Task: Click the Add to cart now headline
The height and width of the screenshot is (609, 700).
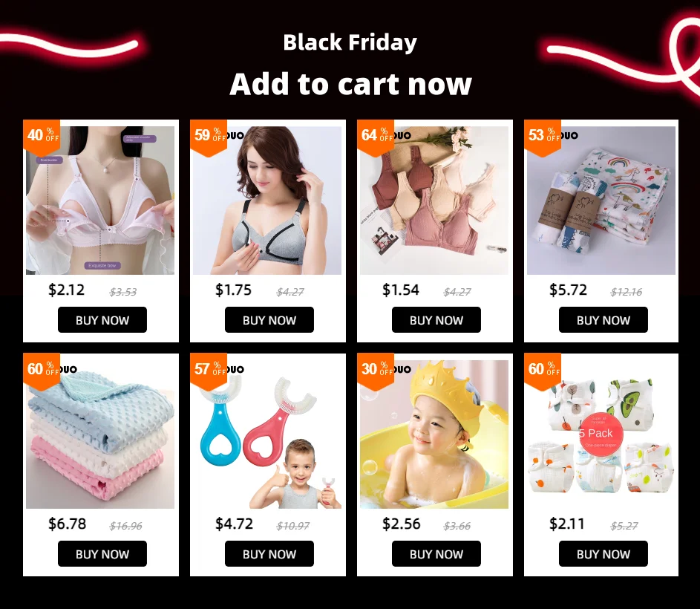Action: 350,84
